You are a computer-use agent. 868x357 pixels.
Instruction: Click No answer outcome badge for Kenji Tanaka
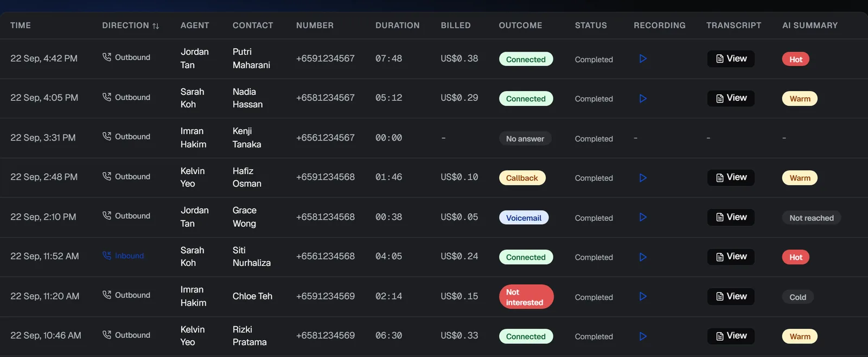tap(525, 138)
